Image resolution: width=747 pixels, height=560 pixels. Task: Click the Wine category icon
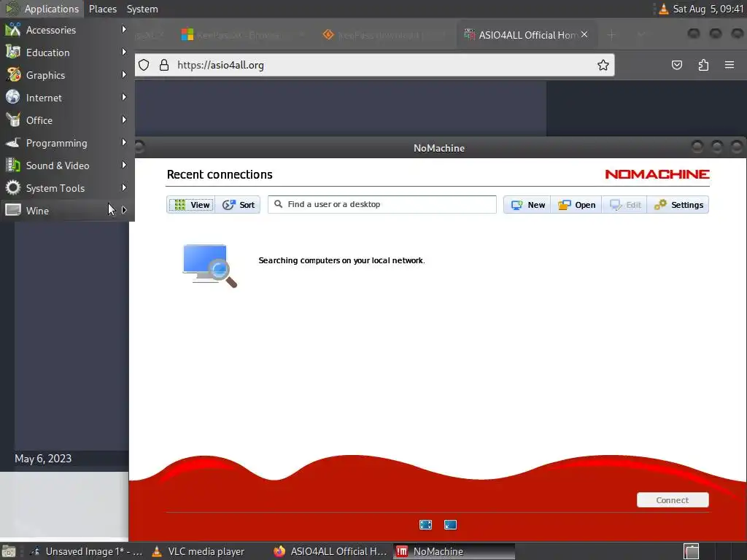(x=13, y=210)
